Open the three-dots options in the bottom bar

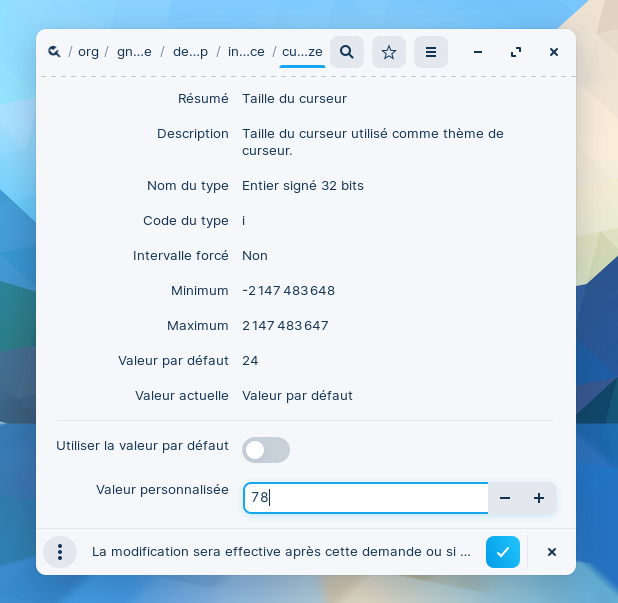pos(60,551)
